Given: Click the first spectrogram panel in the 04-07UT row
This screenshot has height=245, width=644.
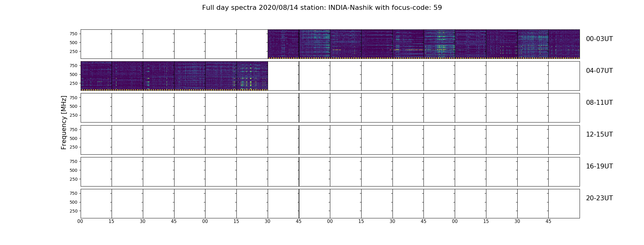Looking at the screenshot, I should point(96,76).
